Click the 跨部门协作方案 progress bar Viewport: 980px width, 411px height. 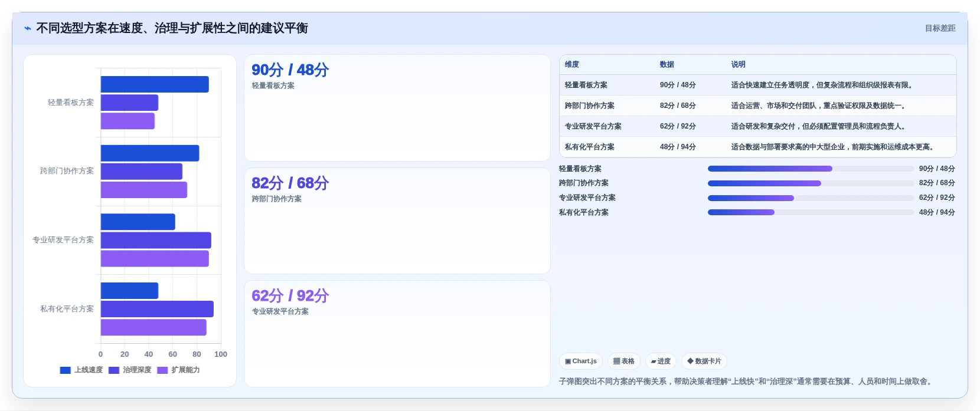pyautogui.click(x=811, y=183)
